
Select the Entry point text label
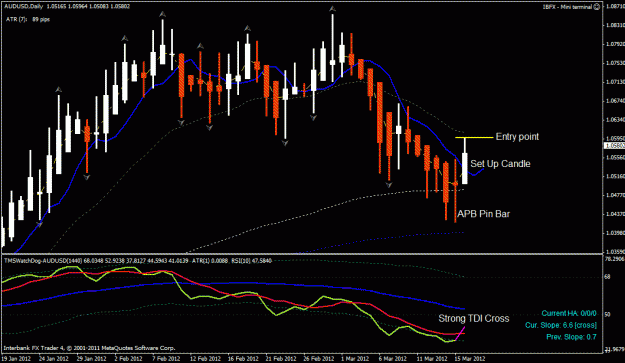point(517,137)
